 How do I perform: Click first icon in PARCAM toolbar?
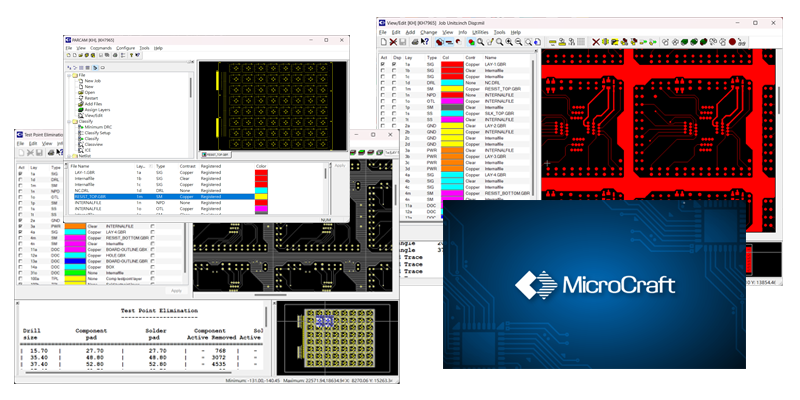click(68, 55)
